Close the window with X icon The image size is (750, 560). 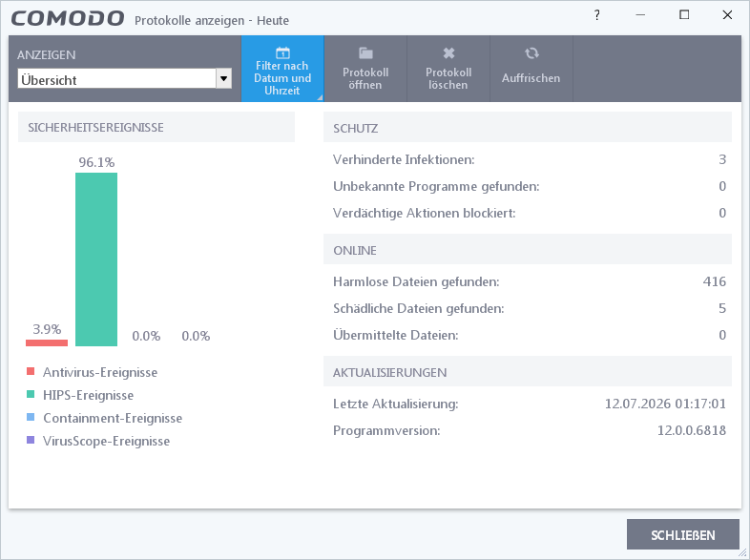pyautogui.click(x=727, y=15)
